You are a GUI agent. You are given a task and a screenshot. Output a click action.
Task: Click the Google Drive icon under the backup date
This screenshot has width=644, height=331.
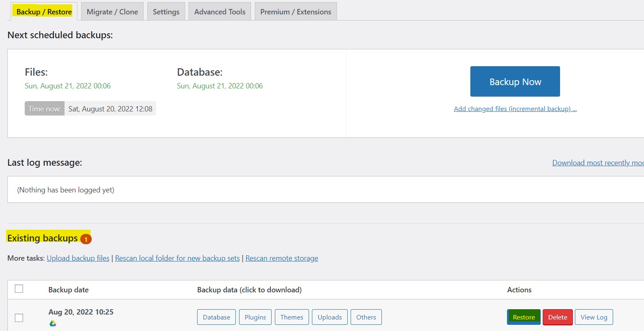point(52,323)
